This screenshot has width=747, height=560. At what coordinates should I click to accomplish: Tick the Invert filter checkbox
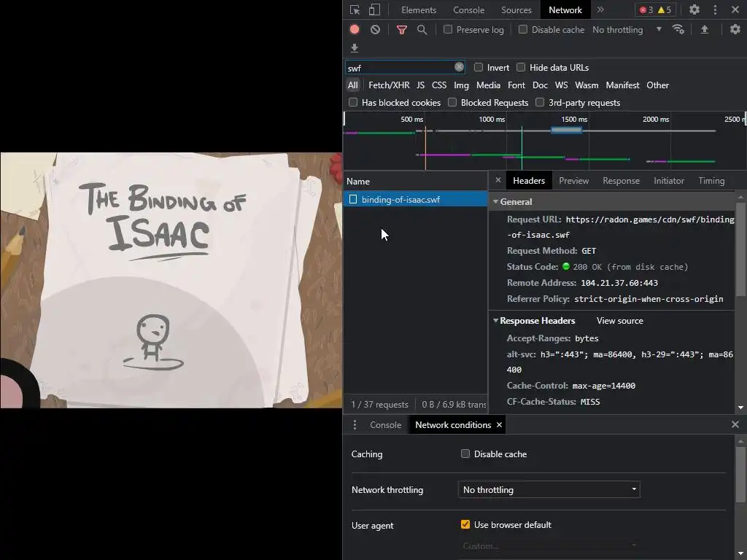(479, 67)
